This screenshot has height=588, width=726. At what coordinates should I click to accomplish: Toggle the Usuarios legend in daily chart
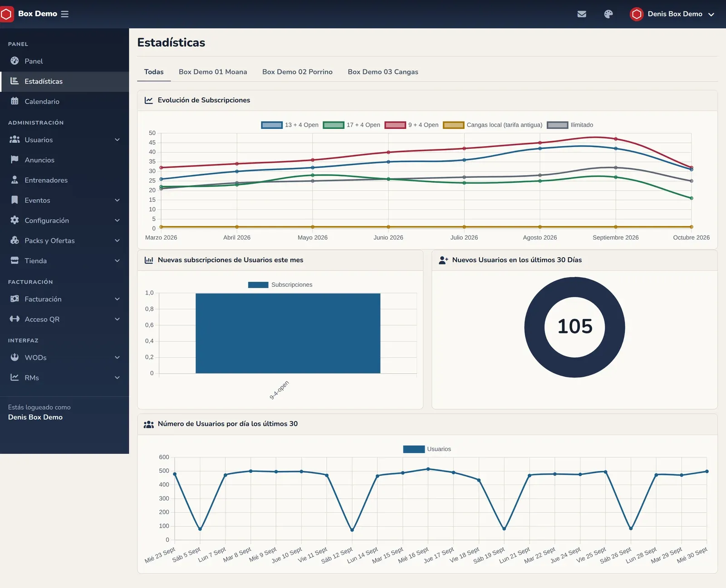(x=427, y=449)
